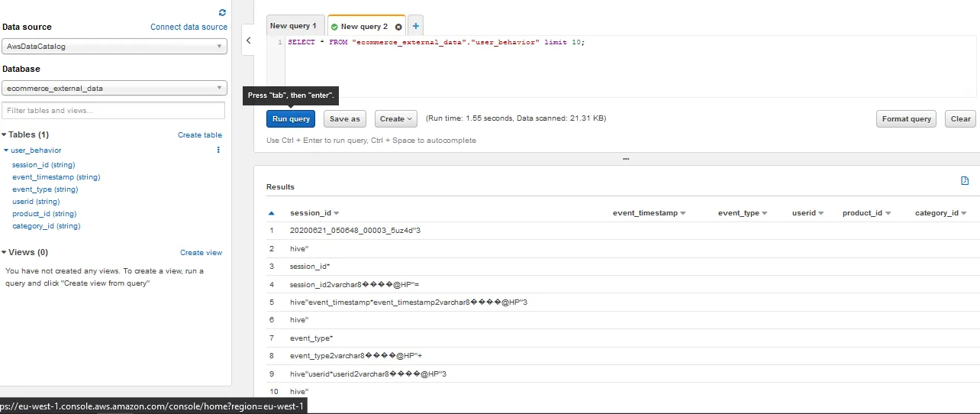Select the New query 2 tab

[364, 27]
